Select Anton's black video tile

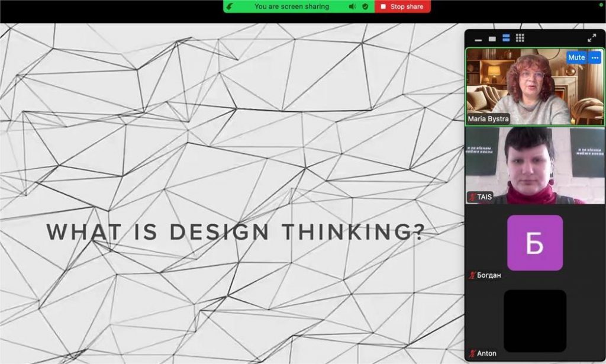(x=535, y=321)
